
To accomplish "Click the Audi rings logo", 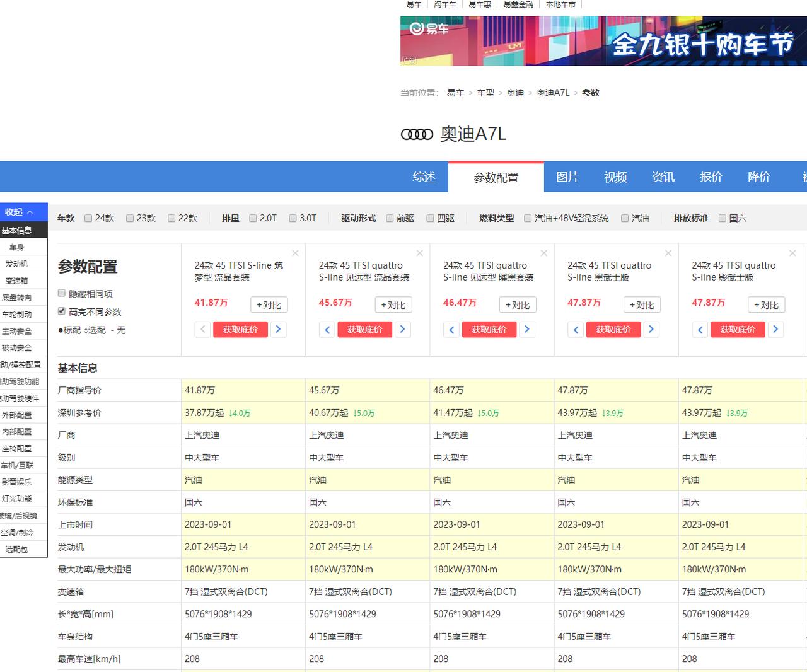I will (x=417, y=134).
